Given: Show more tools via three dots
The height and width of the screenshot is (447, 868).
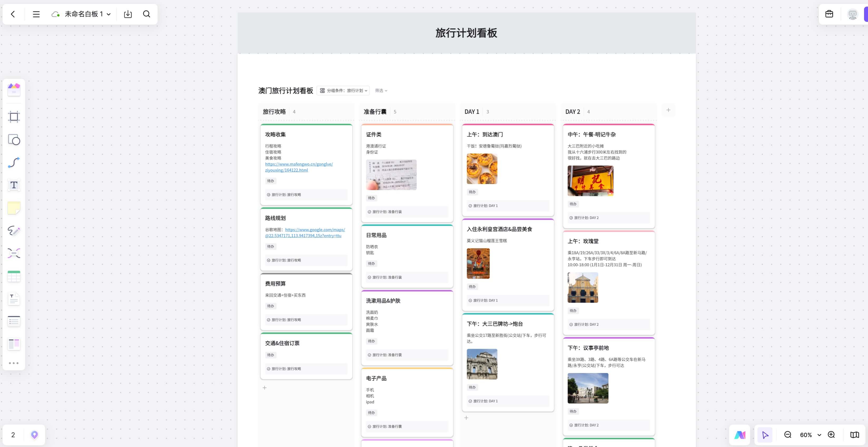Looking at the screenshot, I should click(x=14, y=363).
